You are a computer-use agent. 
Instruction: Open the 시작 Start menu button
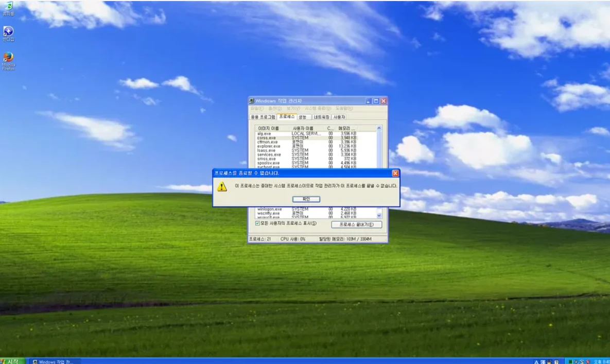(12, 361)
